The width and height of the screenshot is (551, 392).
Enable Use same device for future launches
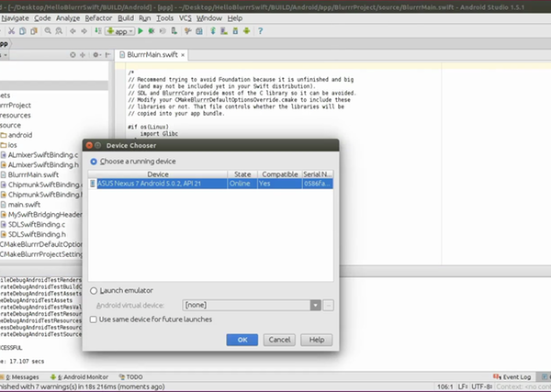click(94, 319)
